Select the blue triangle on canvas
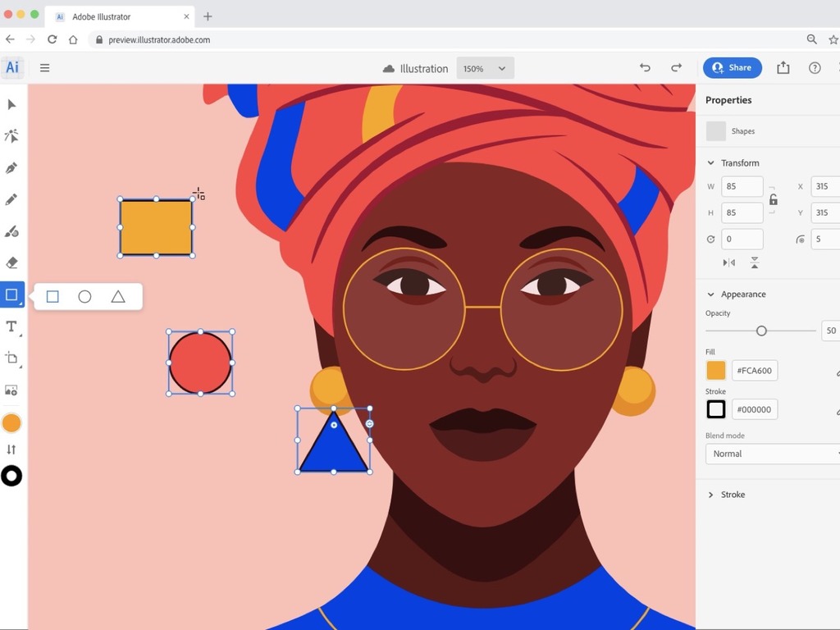The height and width of the screenshot is (630, 840). (334, 447)
